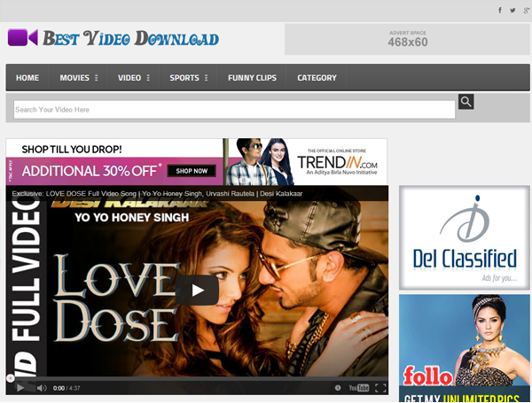Screen dimensions: 532x403
Task: Open the Twitter social icon
Action: 512,10
